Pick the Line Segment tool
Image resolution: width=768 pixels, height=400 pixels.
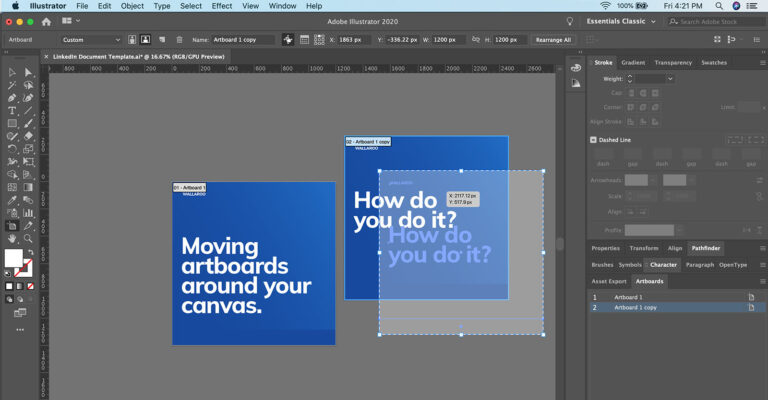click(28, 111)
